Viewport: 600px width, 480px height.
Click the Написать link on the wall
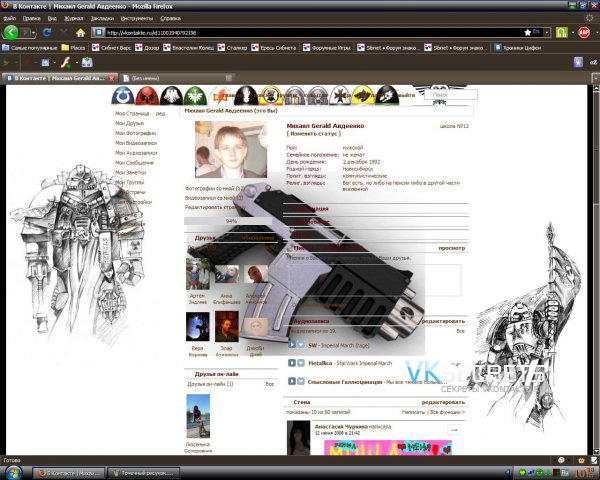coord(413,412)
